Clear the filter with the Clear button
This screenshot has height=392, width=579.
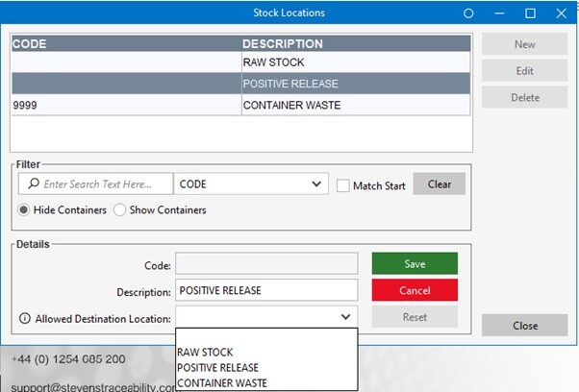click(x=439, y=184)
